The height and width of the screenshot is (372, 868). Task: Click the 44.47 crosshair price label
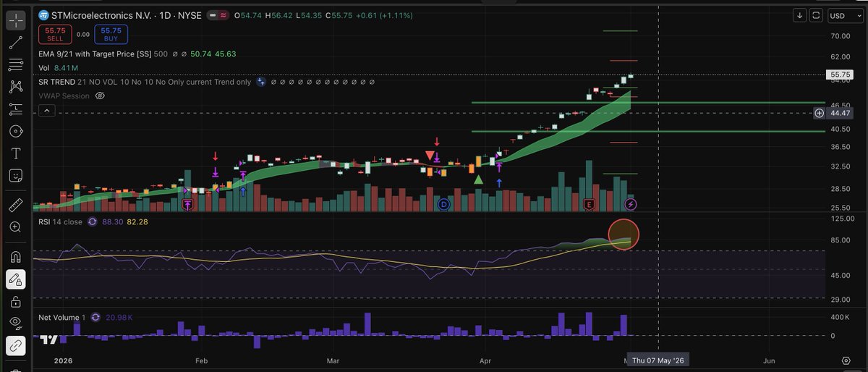[841, 113]
